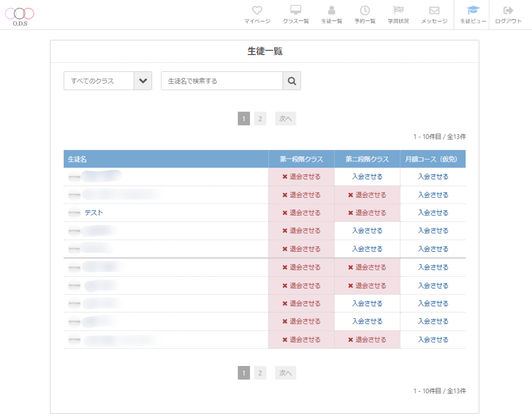Click 次へ in the bottom pagination
The image size is (532, 420).
click(x=285, y=373)
